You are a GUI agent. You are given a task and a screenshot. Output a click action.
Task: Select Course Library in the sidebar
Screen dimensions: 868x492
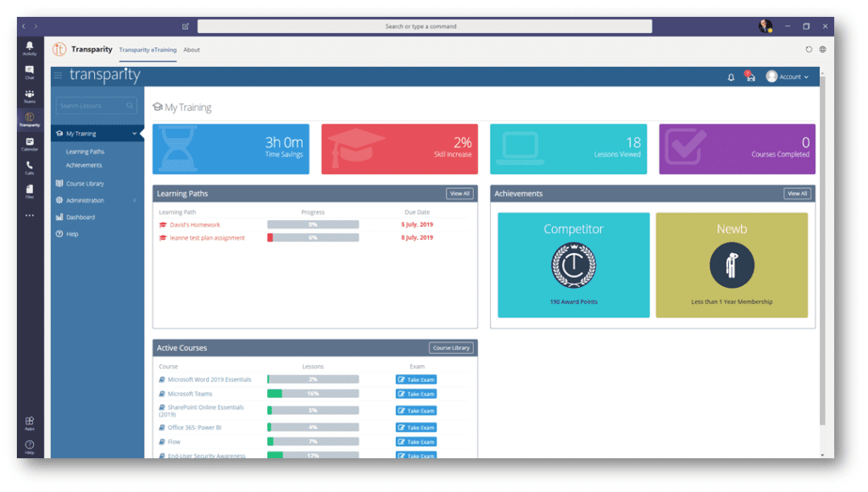(x=85, y=184)
